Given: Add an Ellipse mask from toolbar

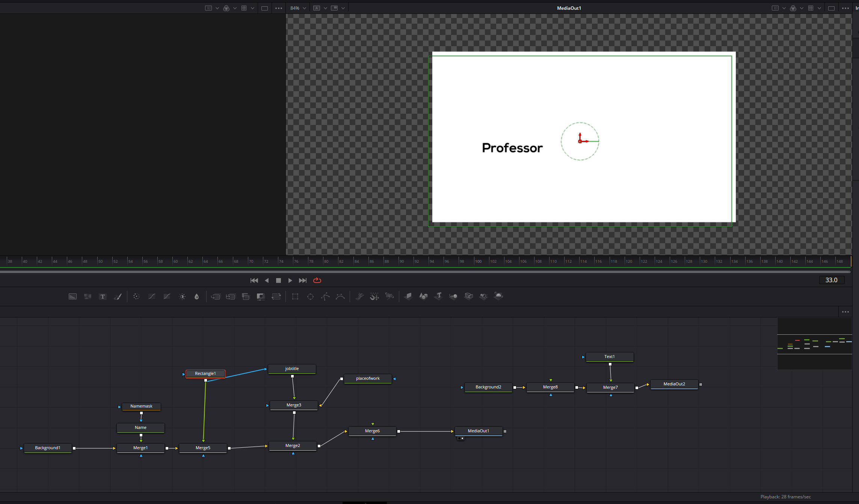Looking at the screenshot, I should pyautogui.click(x=310, y=296).
